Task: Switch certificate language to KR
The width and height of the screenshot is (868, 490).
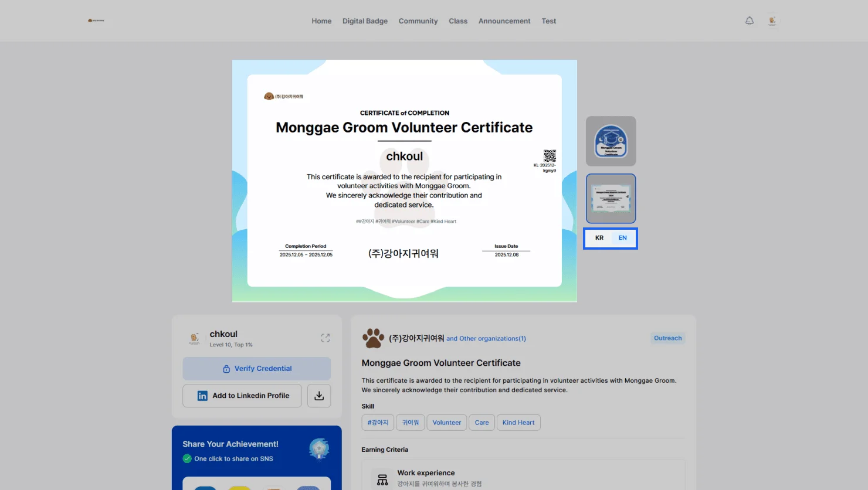Action: (x=599, y=238)
